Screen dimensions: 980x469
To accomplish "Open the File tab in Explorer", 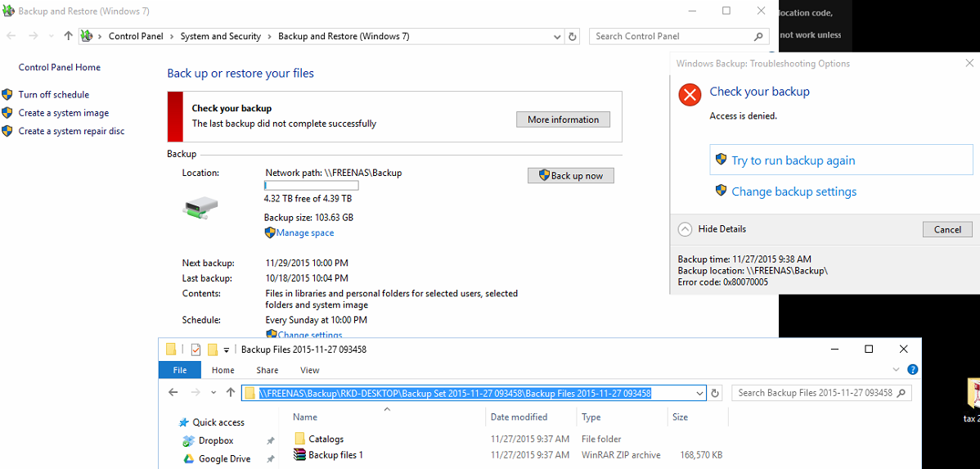I will coord(180,370).
